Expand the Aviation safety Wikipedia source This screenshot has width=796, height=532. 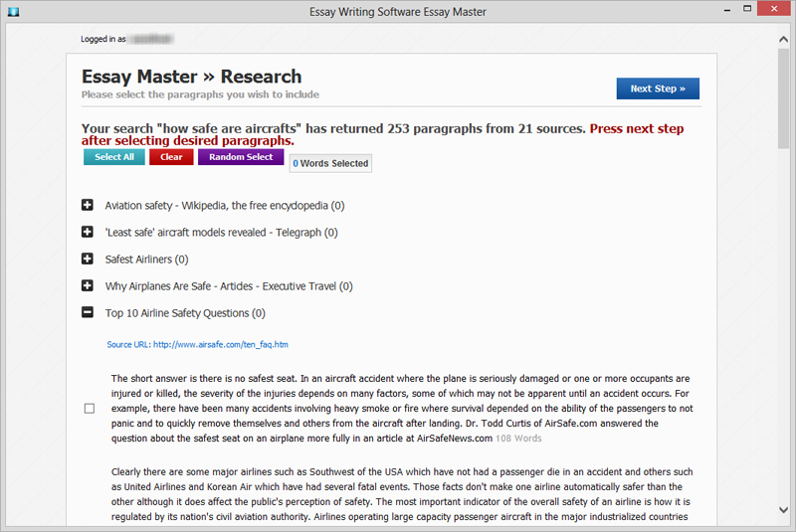(x=88, y=205)
